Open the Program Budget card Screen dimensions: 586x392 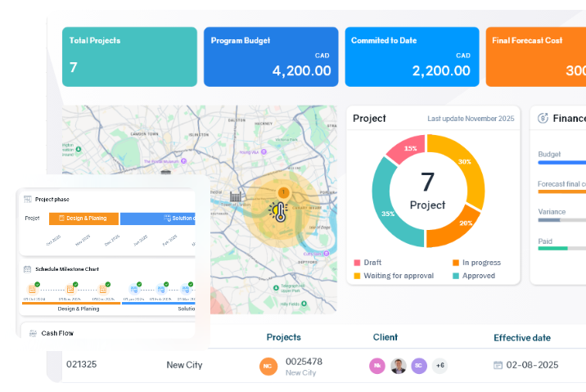[270, 56]
